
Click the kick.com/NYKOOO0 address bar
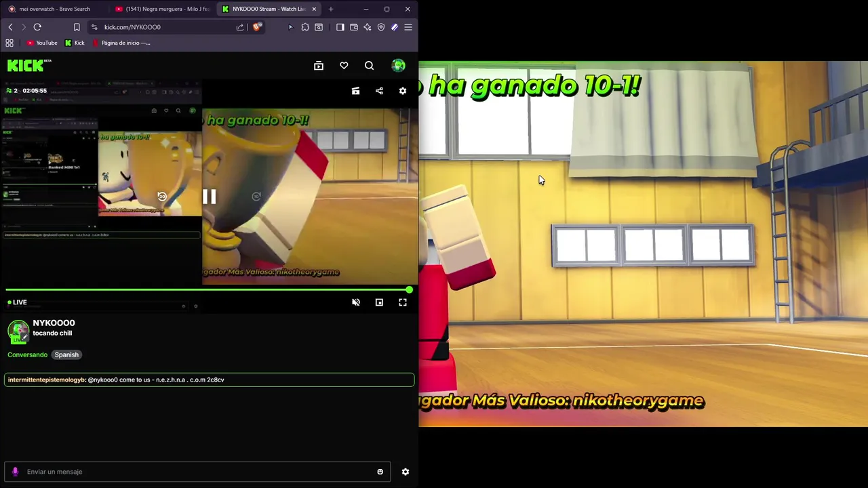point(163,27)
